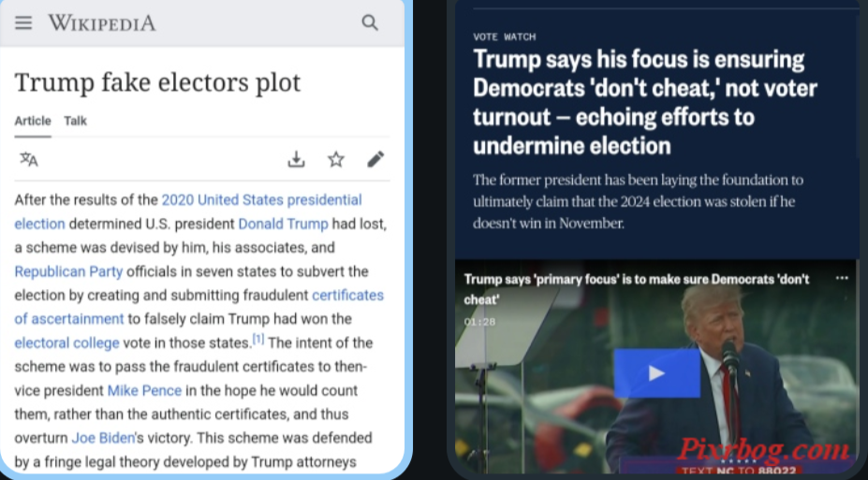Open the Wikipedia hamburger menu
Screen dimensions: 868x480
(x=23, y=22)
